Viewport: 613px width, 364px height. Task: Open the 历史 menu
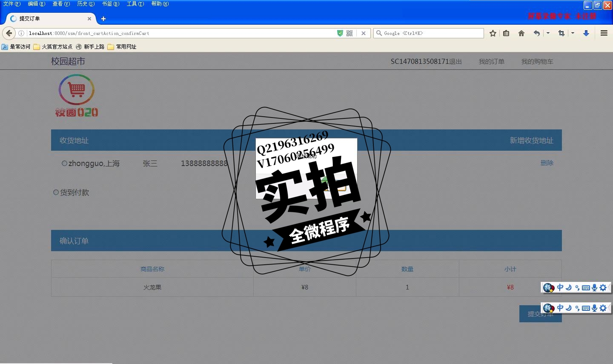pyautogui.click(x=86, y=4)
